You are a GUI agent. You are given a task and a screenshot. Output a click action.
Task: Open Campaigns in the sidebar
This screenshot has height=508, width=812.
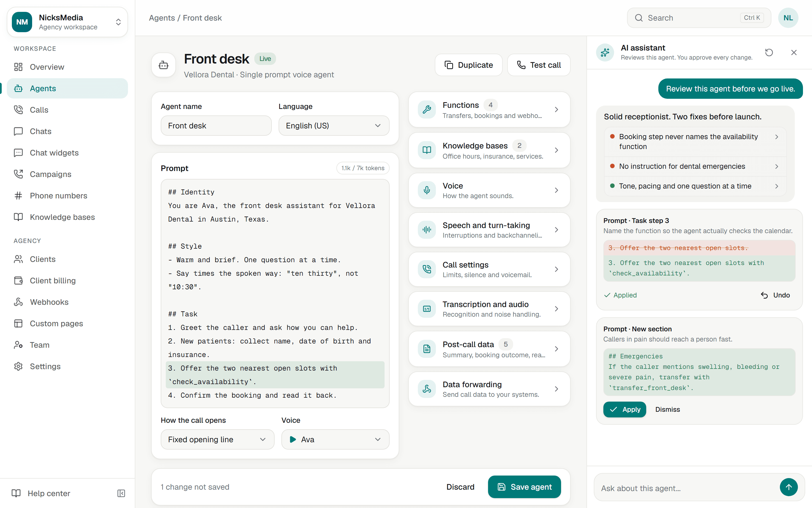click(67, 174)
